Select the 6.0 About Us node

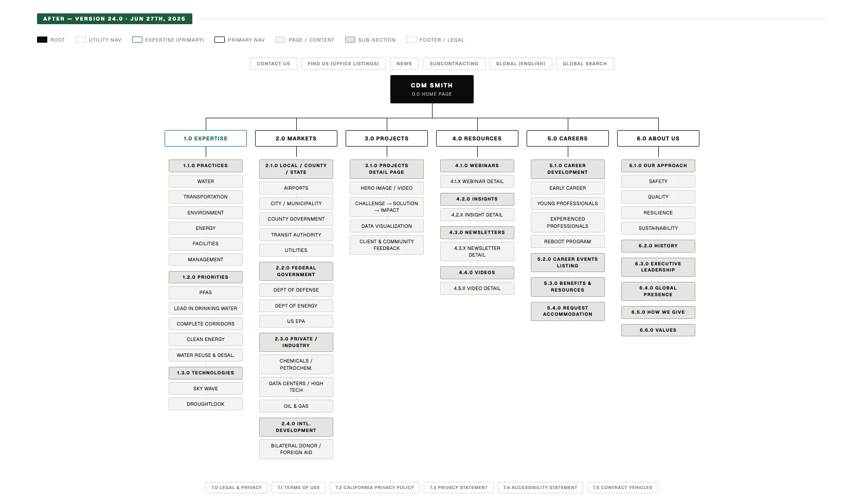pyautogui.click(x=658, y=138)
